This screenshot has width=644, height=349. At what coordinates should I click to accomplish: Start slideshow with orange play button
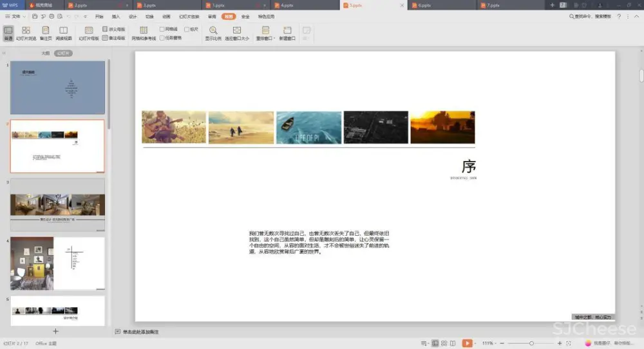467,343
